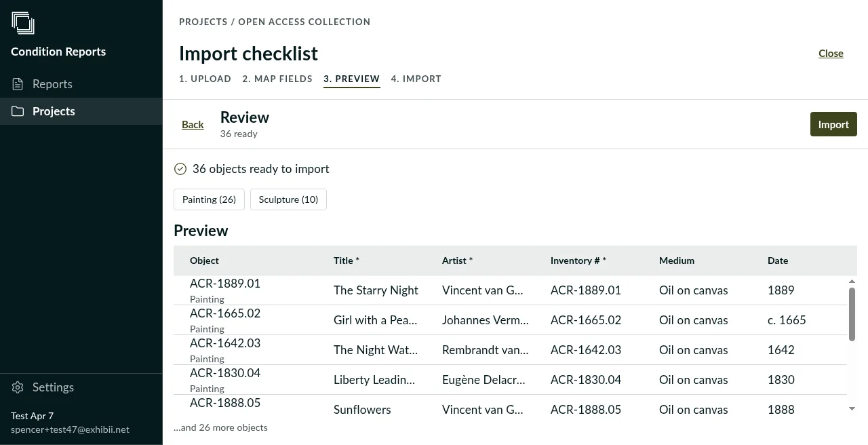Go to step 4. Import
The image size is (868, 445).
tap(416, 79)
